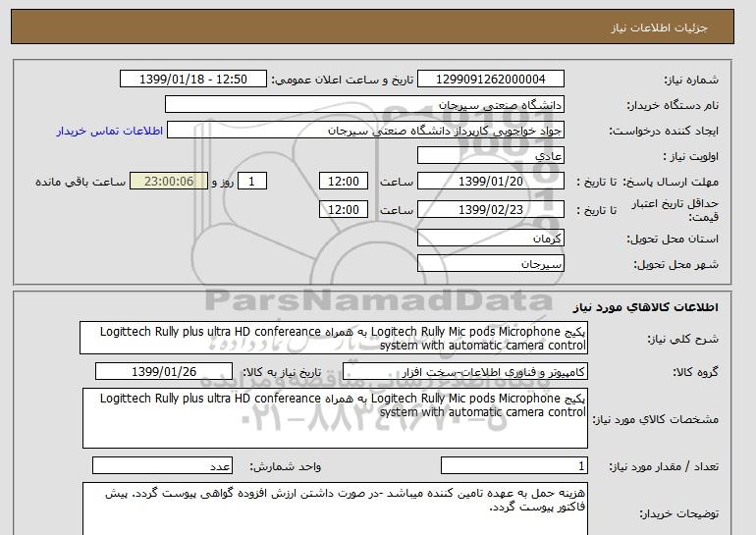
Task: Click the شرح کلی نیاز label
Action: click(682, 339)
